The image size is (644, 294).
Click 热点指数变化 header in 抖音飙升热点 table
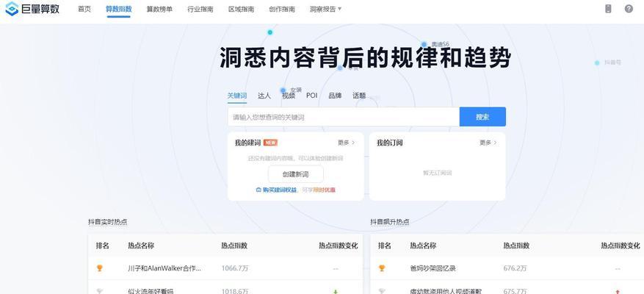pyautogui.click(x=621, y=245)
